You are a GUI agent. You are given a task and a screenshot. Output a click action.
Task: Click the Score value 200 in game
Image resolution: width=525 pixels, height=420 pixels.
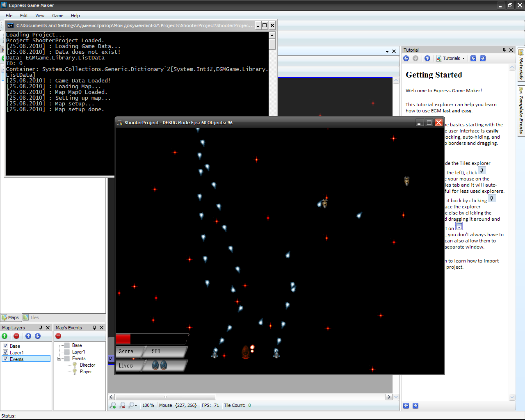[x=156, y=352]
